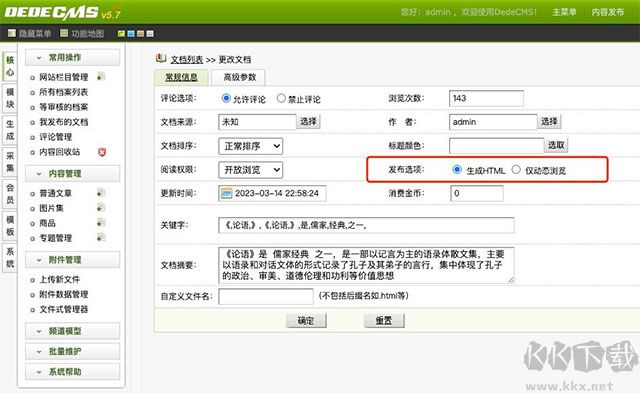
Task: Click the 浏览次数 input showing 143
Action: [486, 98]
